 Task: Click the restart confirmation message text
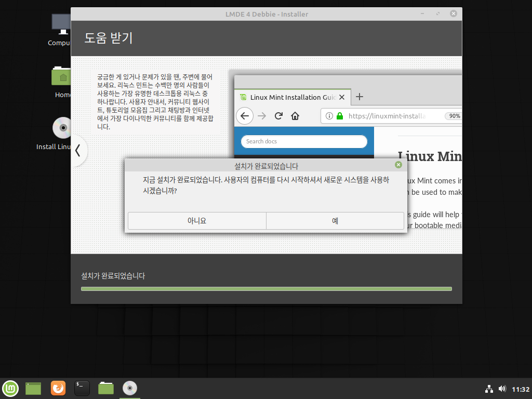266,185
